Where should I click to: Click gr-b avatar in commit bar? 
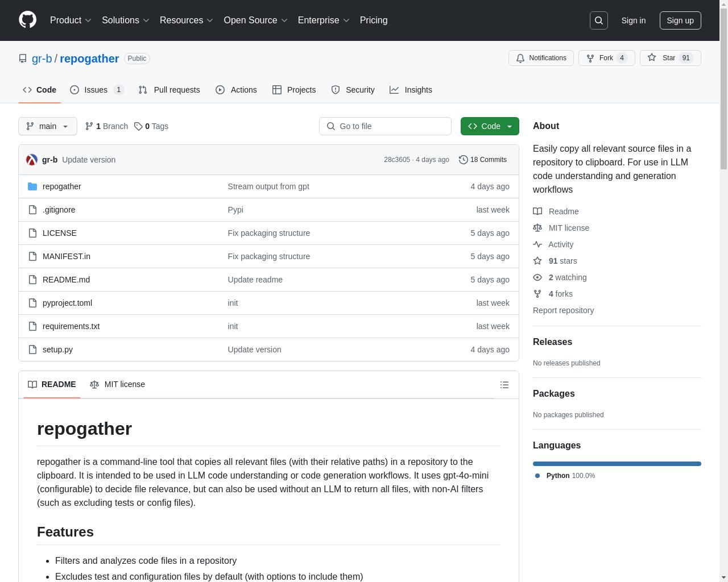(32, 160)
